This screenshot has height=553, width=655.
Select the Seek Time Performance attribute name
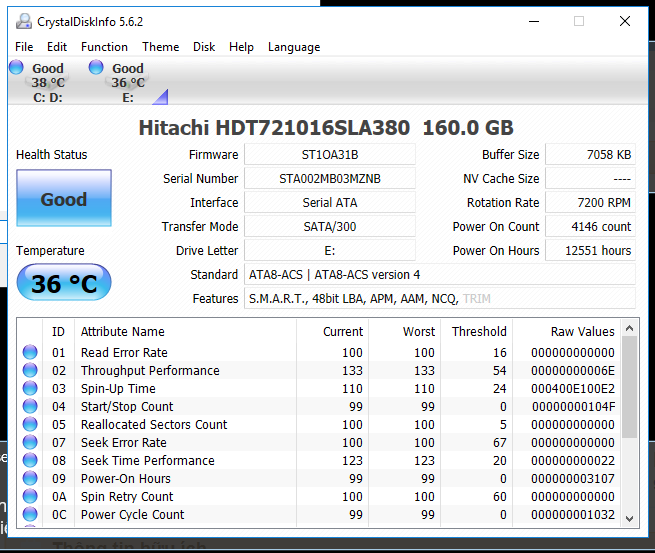(x=148, y=460)
